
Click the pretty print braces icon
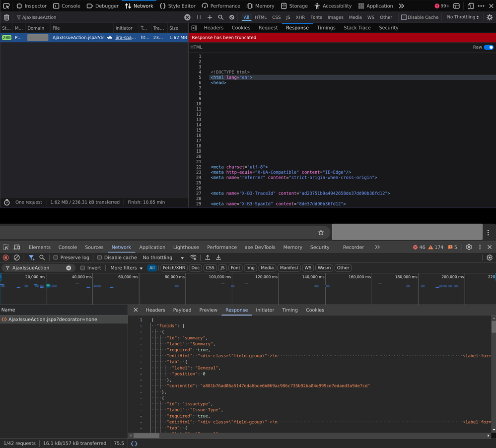134,444
